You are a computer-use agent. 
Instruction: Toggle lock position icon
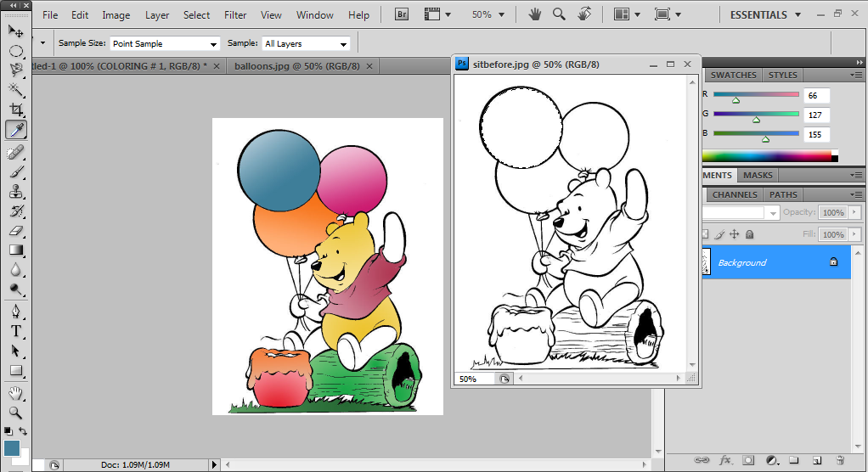pos(734,234)
